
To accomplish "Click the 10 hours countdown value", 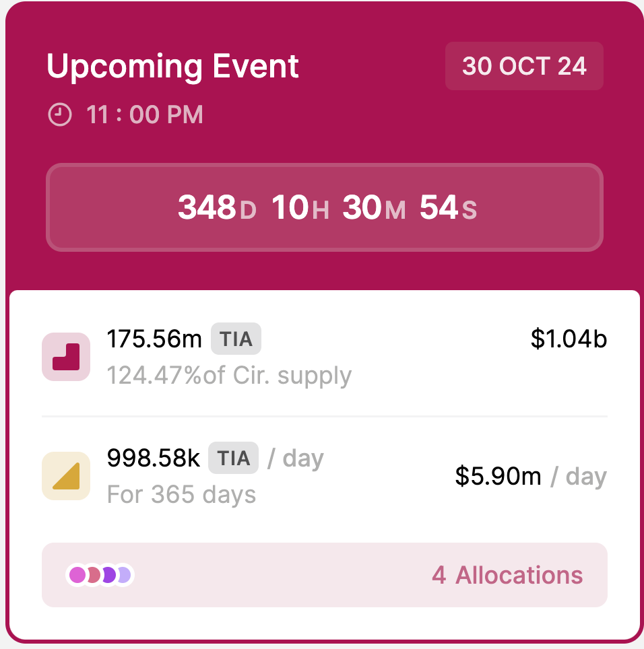I will click(x=290, y=208).
